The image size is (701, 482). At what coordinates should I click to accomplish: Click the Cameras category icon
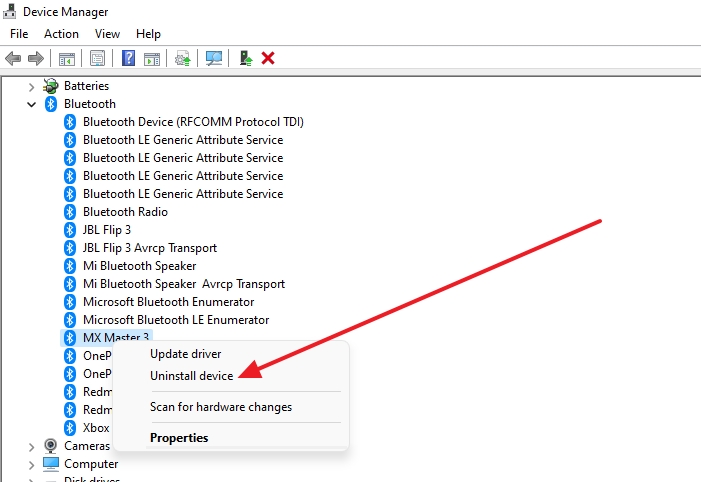(51, 446)
